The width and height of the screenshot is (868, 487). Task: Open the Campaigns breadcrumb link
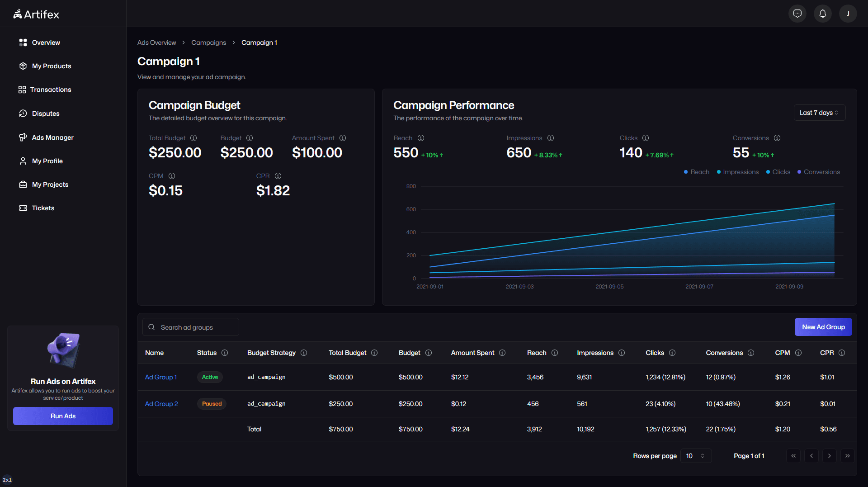pyautogui.click(x=208, y=43)
